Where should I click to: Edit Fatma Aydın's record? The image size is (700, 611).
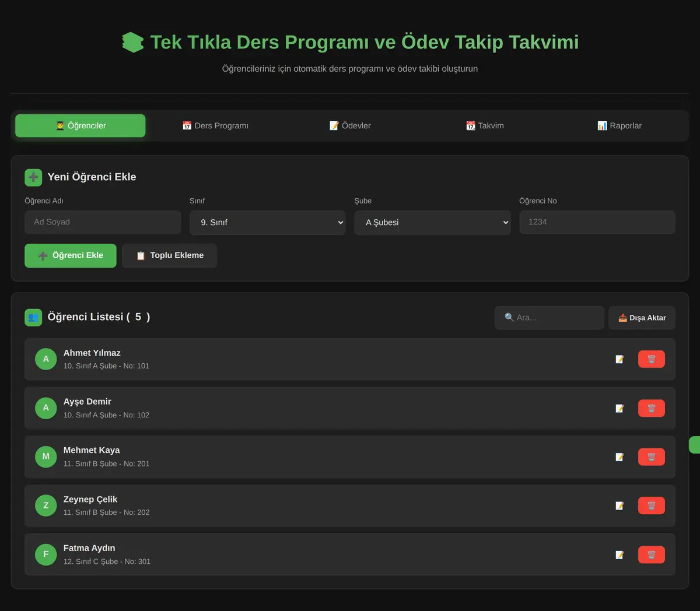pyautogui.click(x=619, y=554)
